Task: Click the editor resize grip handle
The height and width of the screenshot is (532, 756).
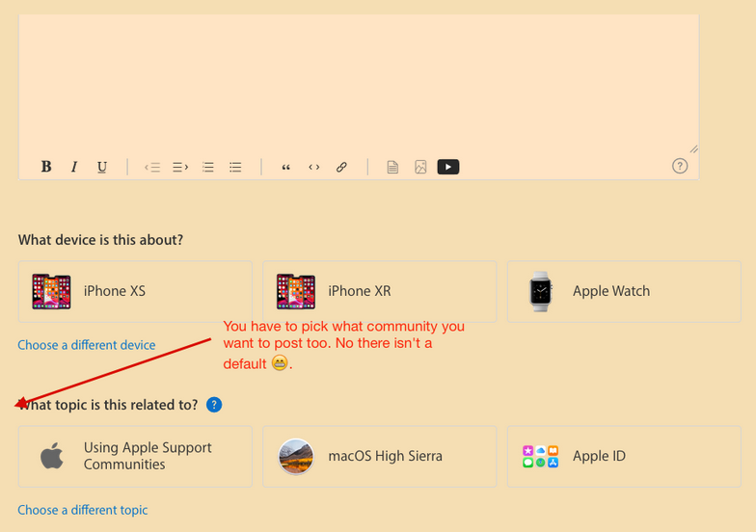Action: pyautogui.click(x=694, y=149)
